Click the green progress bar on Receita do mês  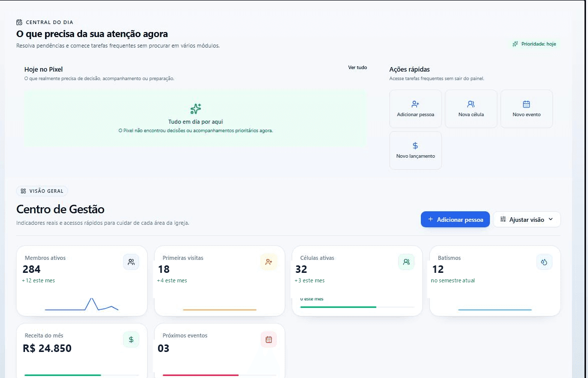coord(63,375)
